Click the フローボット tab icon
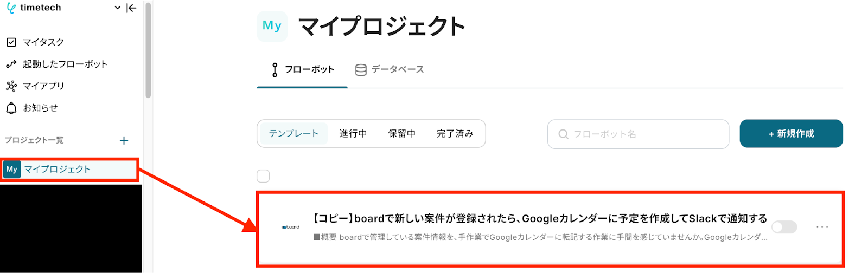868x273 pixels. coord(275,70)
